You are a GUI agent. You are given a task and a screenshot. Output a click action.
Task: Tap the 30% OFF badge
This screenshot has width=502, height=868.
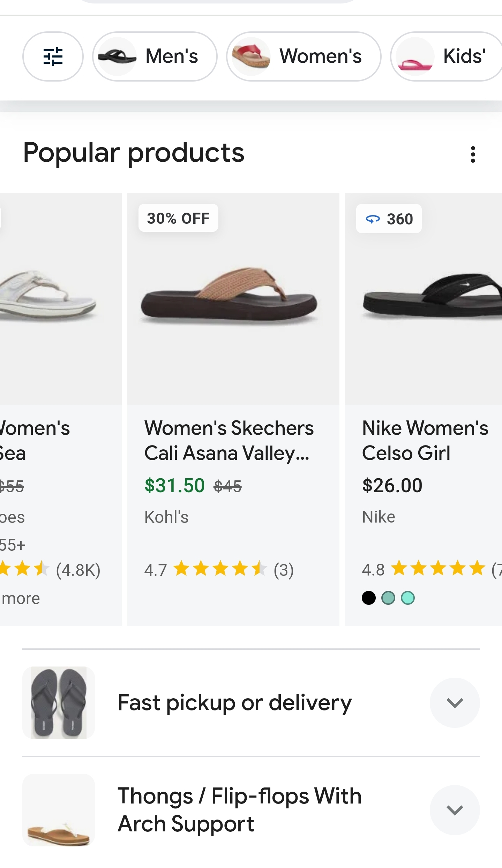(178, 218)
